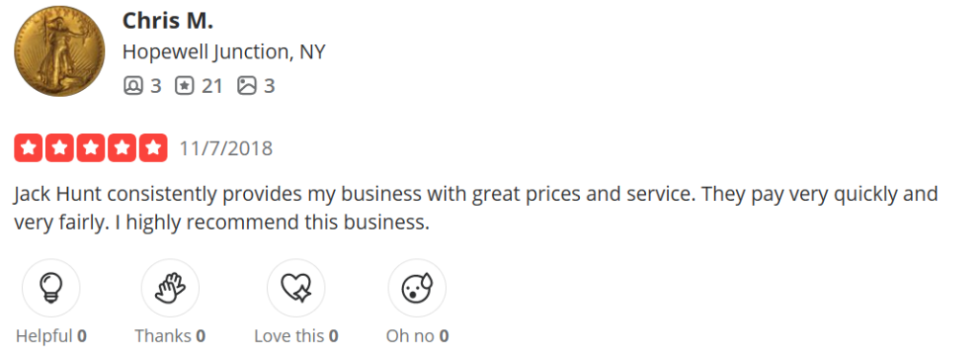This screenshot has height=359, width=980.
Task: Click the Love this 0 label
Action: coord(297,336)
